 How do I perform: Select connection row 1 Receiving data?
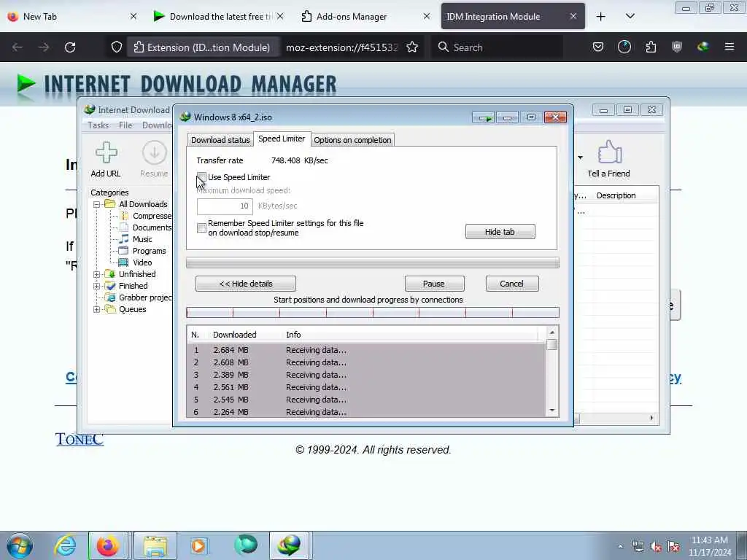[366, 350]
